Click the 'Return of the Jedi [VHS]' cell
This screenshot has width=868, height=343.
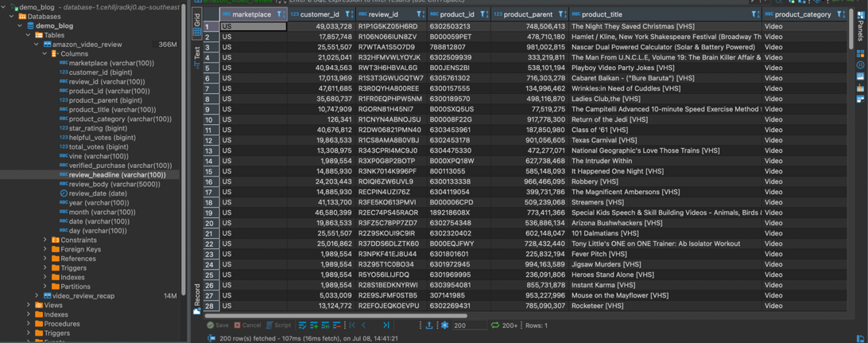[665, 119]
